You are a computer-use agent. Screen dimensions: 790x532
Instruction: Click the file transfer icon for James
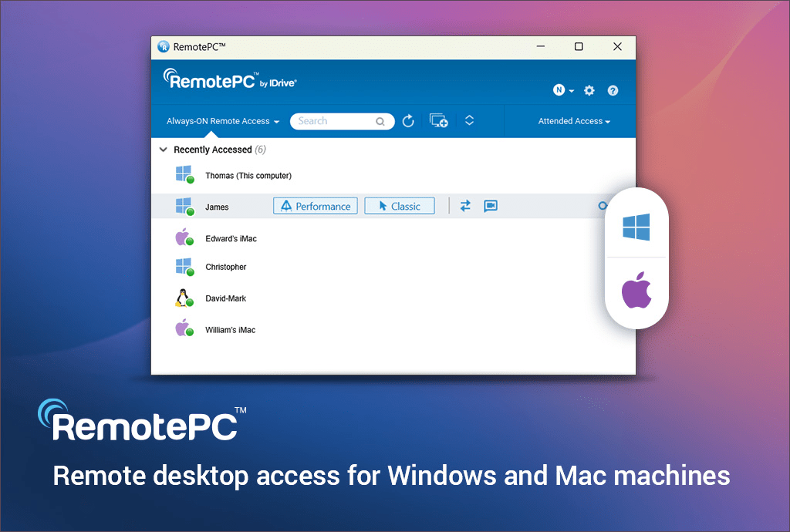(465, 206)
